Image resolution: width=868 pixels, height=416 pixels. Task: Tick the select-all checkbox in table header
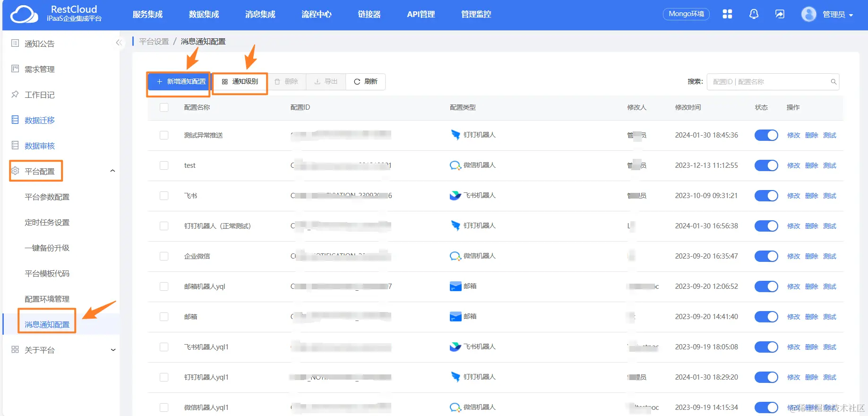164,107
